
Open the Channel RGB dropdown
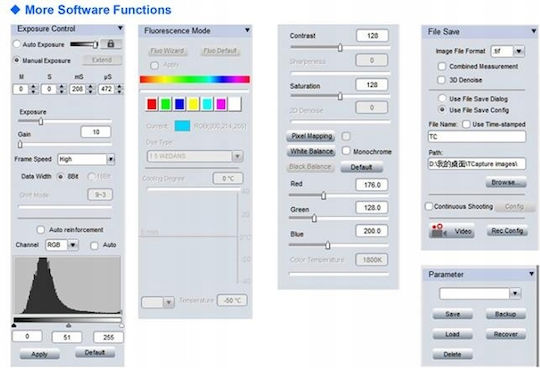73,245
